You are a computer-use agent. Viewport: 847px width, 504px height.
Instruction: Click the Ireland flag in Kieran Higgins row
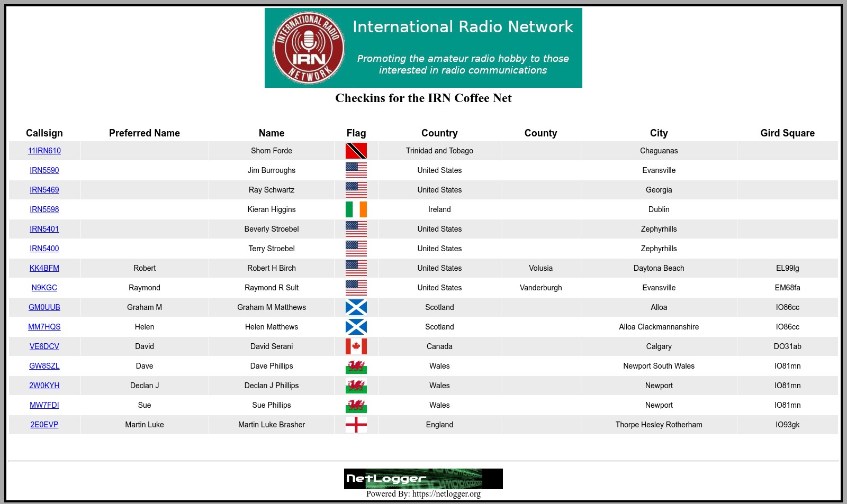356,209
